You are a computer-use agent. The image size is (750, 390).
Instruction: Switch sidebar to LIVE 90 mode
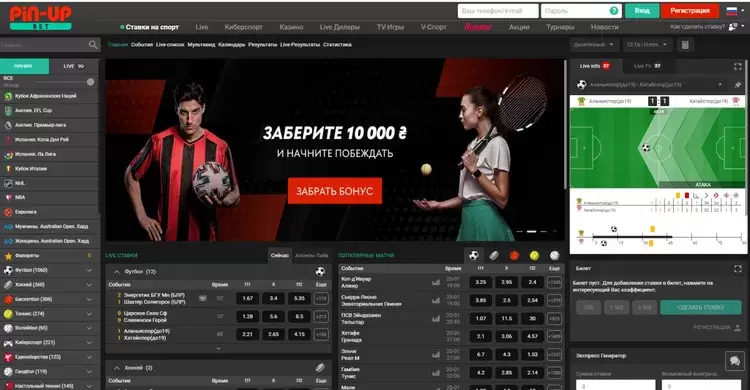[x=74, y=66]
